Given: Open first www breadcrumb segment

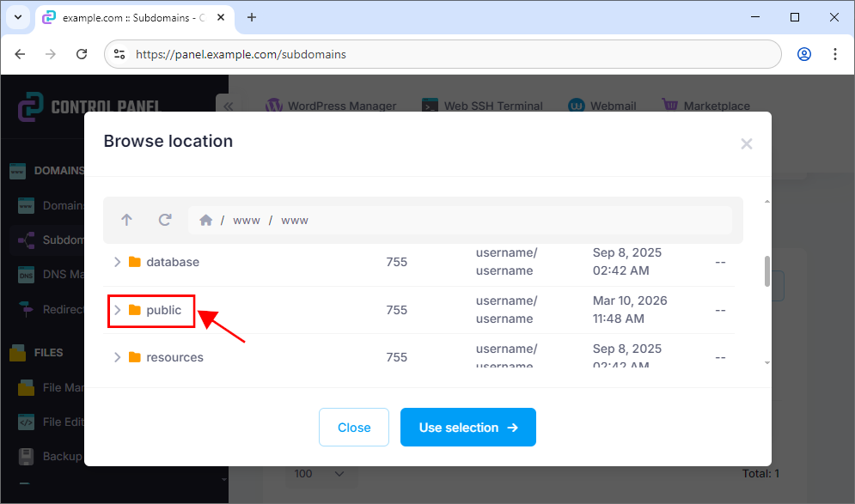Looking at the screenshot, I should pyautogui.click(x=247, y=221).
